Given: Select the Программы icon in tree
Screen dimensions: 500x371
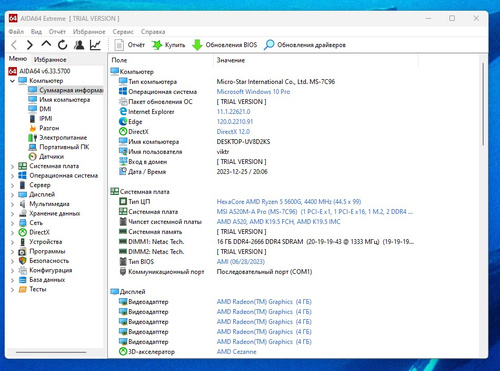Looking at the screenshot, I should coord(23,251).
